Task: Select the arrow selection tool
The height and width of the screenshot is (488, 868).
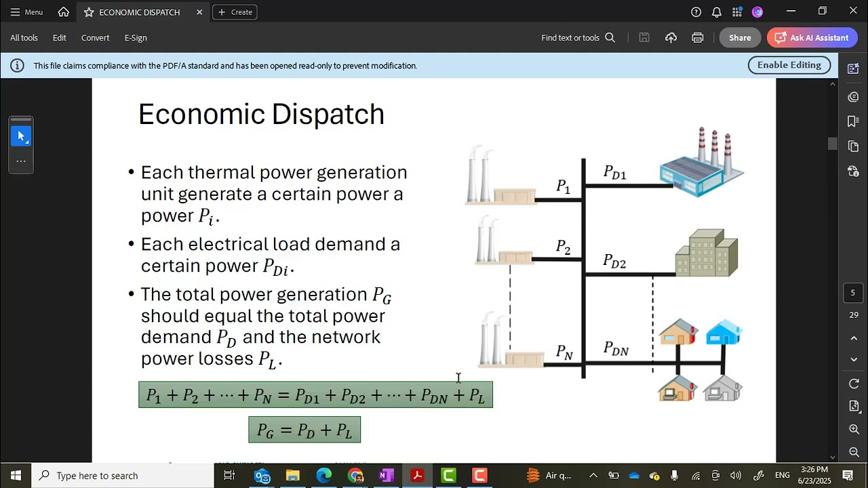Action: 21,136
